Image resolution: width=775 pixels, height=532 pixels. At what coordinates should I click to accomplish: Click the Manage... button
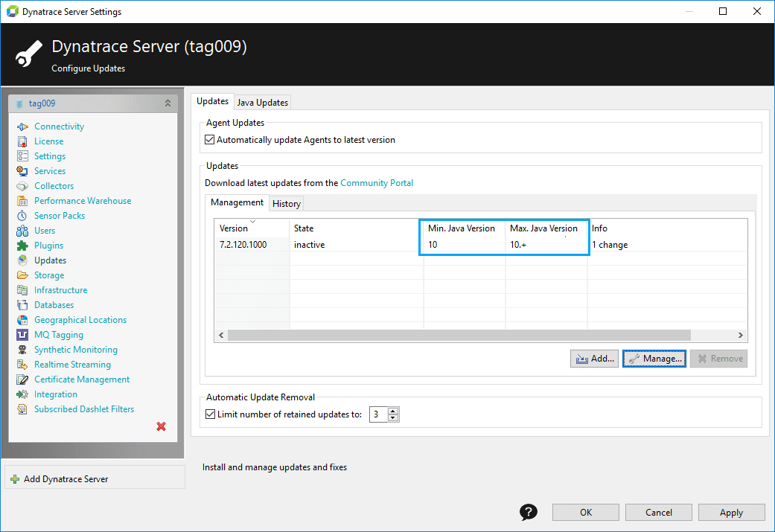coord(654,359)
